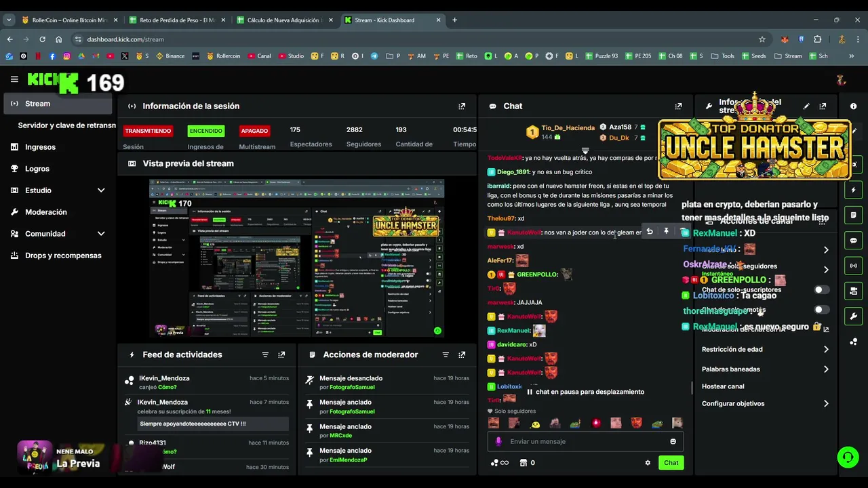Click the ENCENDIDO status badge

coord(206,131)
